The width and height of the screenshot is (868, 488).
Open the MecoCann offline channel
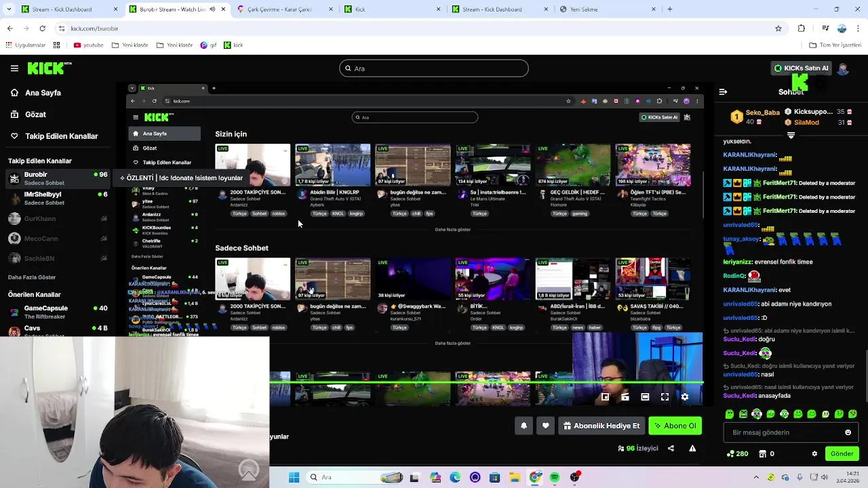[58, 239]
